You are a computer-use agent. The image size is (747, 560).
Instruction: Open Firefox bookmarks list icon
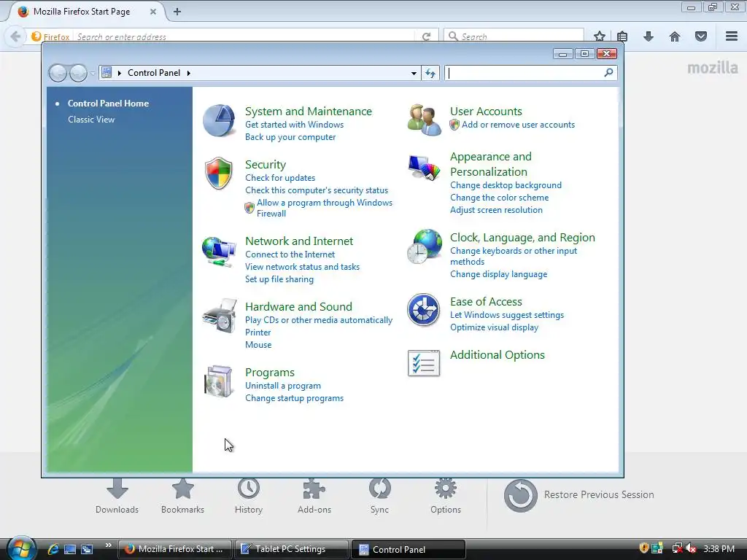click(622, 36)
